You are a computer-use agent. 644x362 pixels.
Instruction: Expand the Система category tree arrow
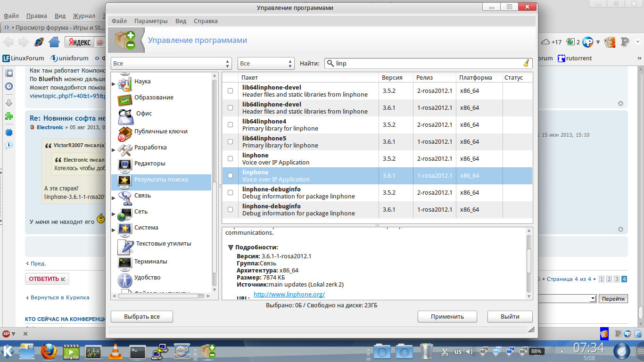(x=113, y=230)
